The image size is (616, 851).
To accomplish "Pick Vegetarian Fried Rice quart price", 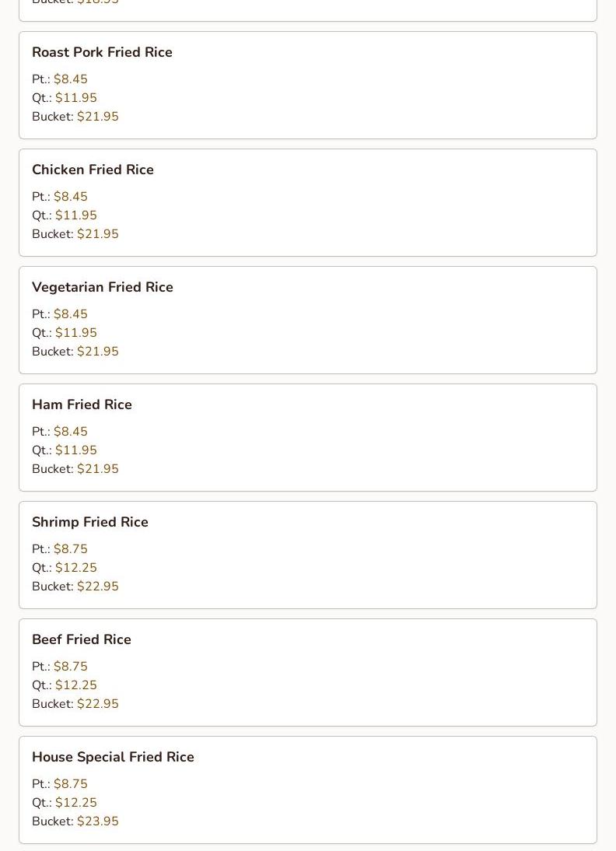I will 75,333.
